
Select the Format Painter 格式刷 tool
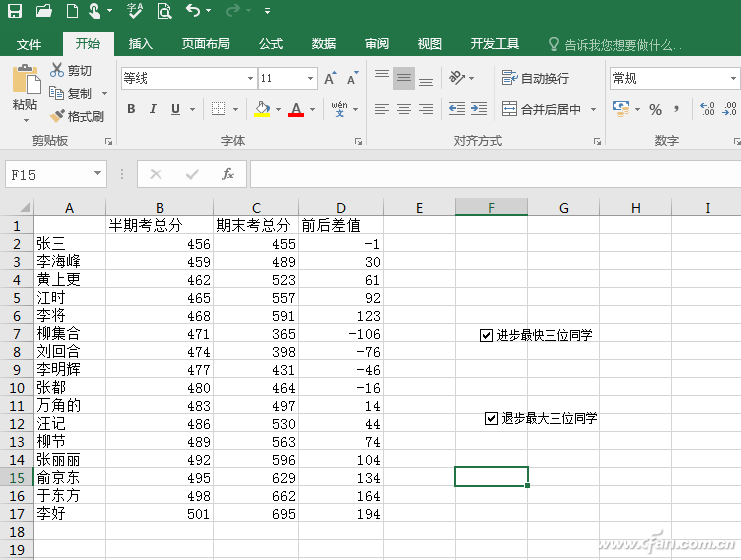[77, 116]
